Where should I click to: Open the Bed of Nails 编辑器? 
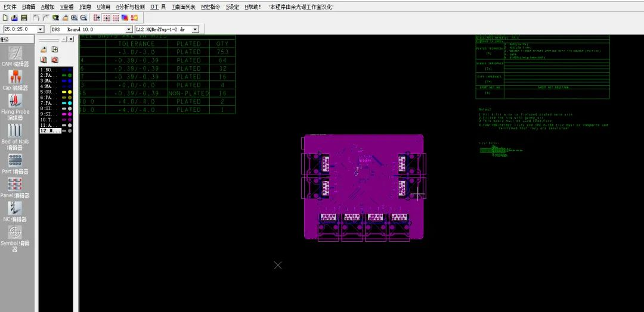(x=15, y=136)
